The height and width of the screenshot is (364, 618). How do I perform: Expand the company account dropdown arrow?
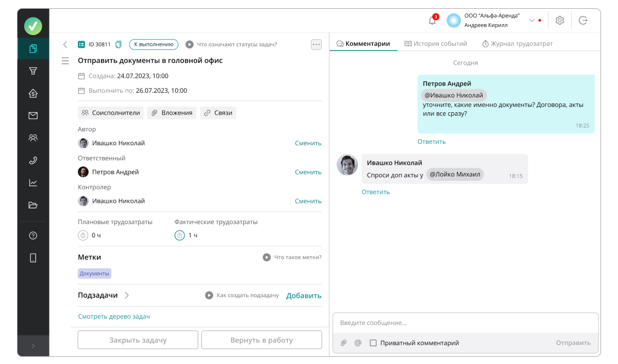tap(532, 21)
